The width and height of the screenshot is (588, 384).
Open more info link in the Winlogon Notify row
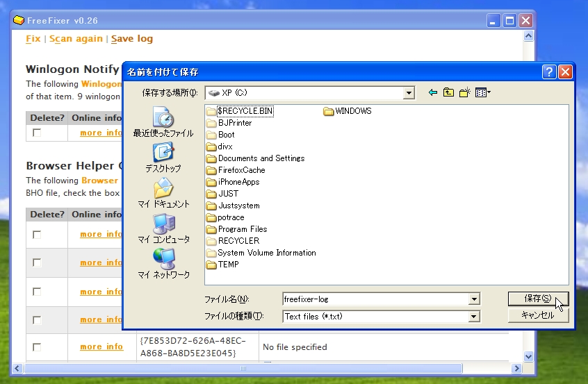(101, 133)
